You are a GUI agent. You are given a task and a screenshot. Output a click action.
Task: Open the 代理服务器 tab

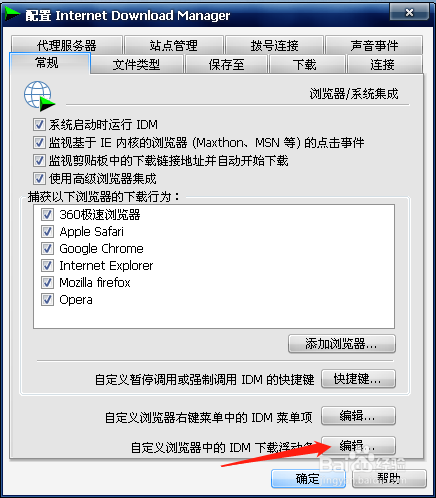67,45
